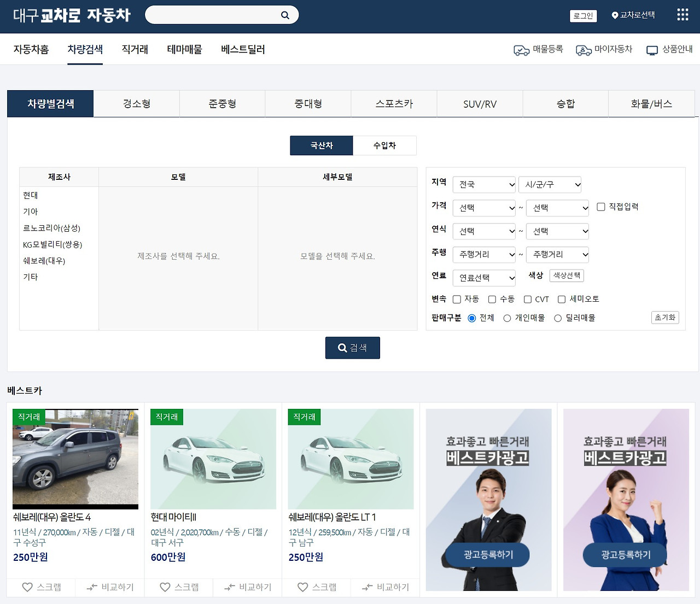Enable the 세미오토 transmission checkbox

coord(562,299)
